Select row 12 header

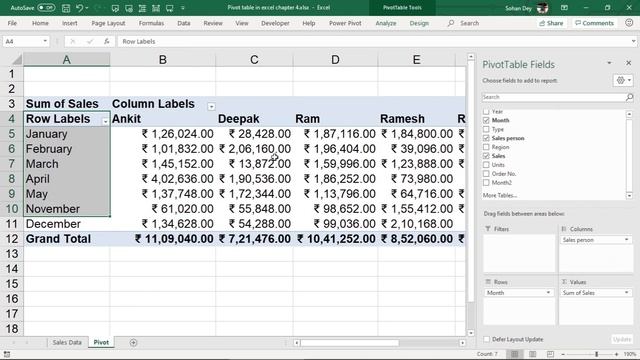11,239
